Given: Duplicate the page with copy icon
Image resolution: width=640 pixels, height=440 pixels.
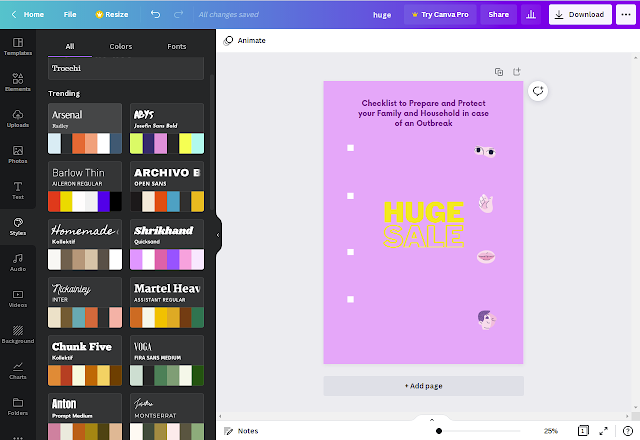Looking at the screenshot, I should coord(499,72).
